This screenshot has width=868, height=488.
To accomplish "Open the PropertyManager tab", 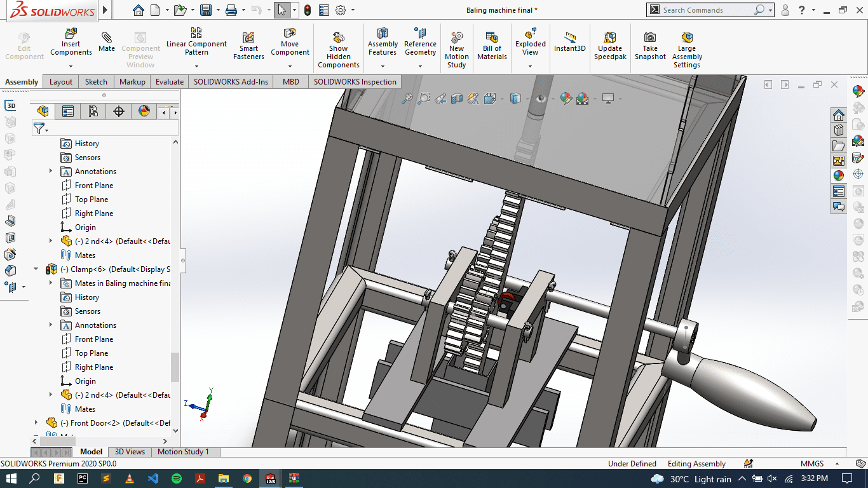I will point(68,112).
